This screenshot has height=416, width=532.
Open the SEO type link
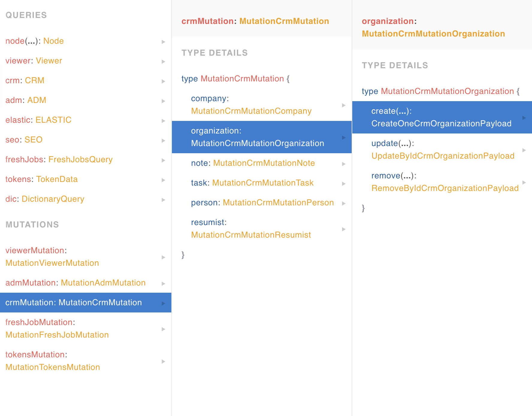pos(34,140)
